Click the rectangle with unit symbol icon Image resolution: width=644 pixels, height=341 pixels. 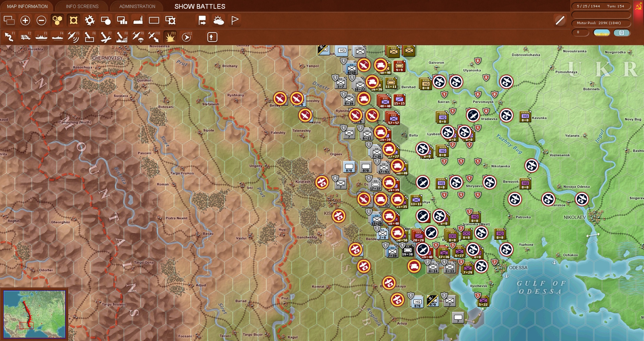click(x=170, y=20)
